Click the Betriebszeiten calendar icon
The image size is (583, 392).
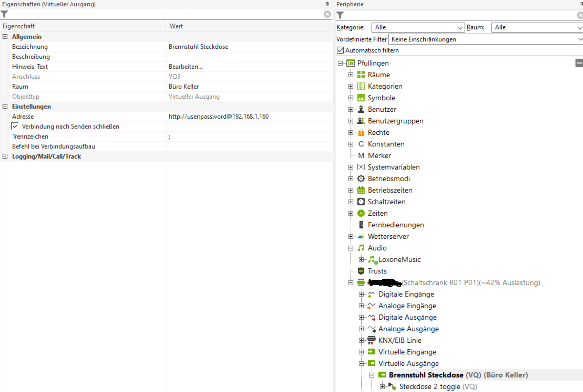click(x=361, y=190)
